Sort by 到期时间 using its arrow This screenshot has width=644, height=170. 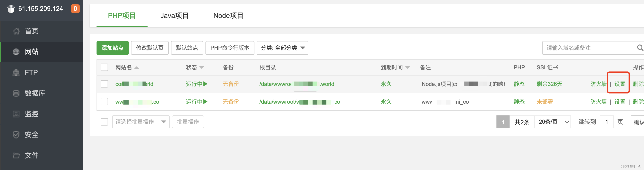[x=408, y=67]
